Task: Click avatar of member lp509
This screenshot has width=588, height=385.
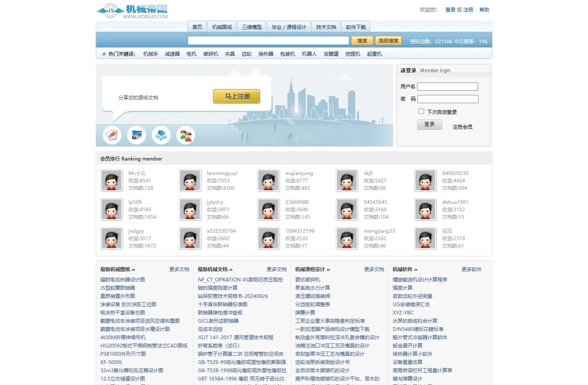Action: 111,209
